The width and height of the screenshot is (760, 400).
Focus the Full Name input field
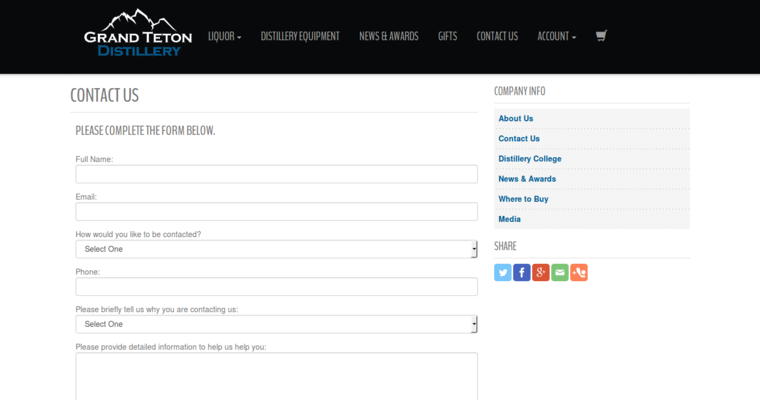pos(276,174)
